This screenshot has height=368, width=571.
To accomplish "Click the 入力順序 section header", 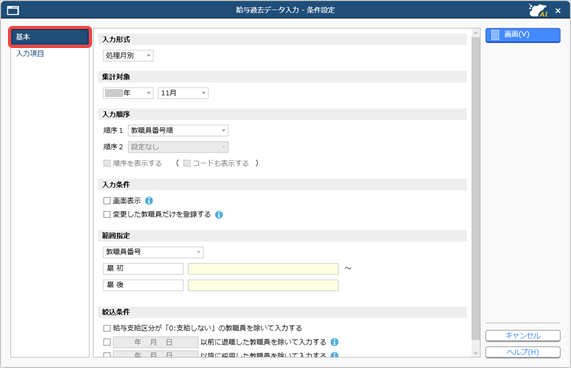I will coord(283,114).
